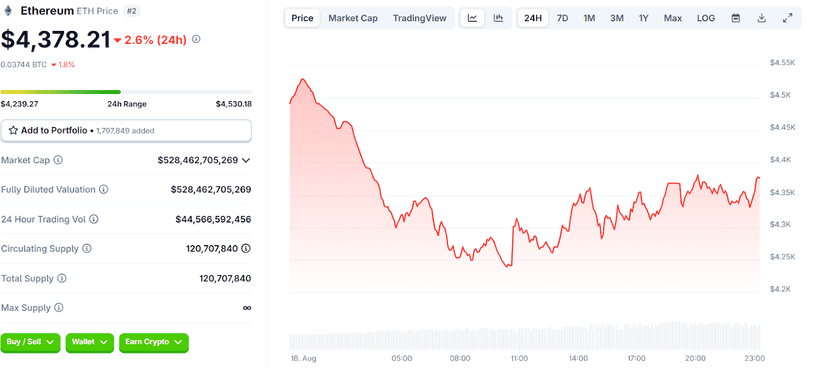The image size is (825, 368).
Task: Open the Earn Crypto dropdown
Action: coord(154,342)
